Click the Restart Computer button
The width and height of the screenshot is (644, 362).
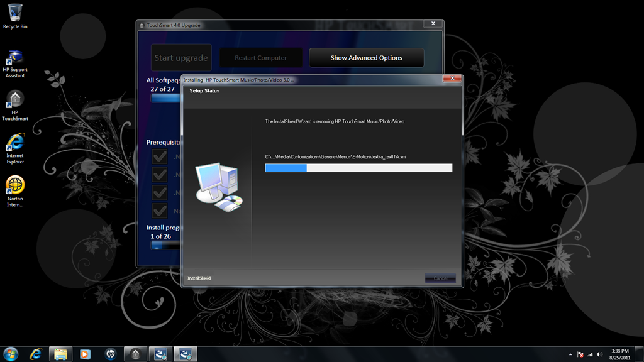(261, 57)
